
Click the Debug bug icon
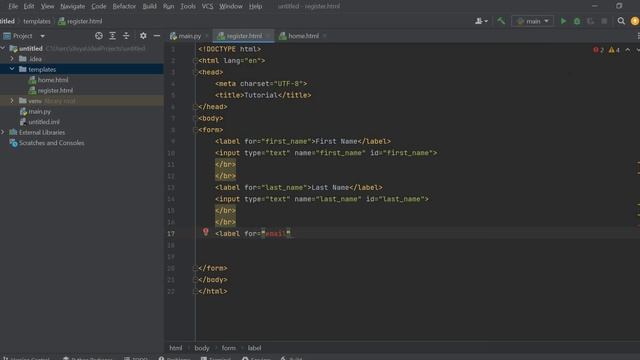pyautogui.click(x=577, y=21)
